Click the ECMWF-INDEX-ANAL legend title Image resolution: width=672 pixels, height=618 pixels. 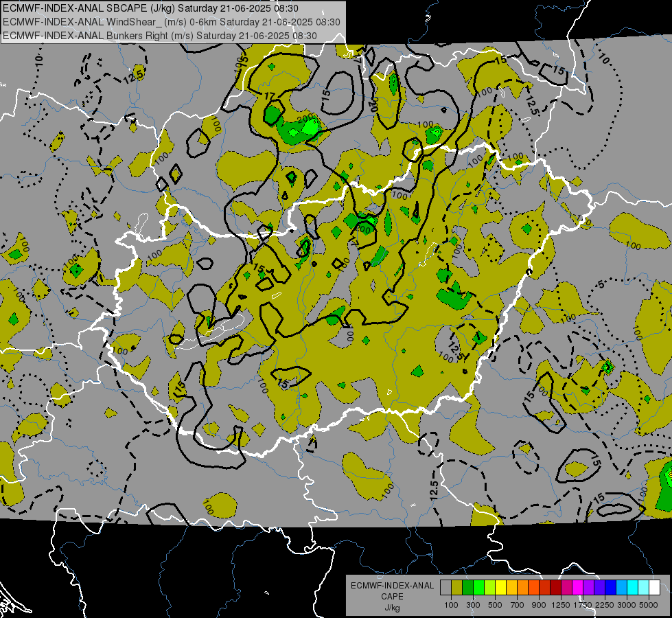[x=392, y=586]
